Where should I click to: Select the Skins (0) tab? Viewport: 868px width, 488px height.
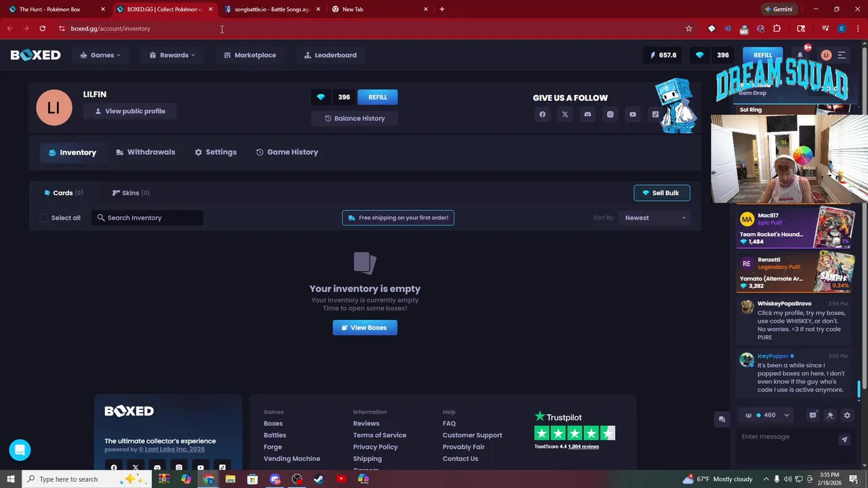click(x=131, y=193)
